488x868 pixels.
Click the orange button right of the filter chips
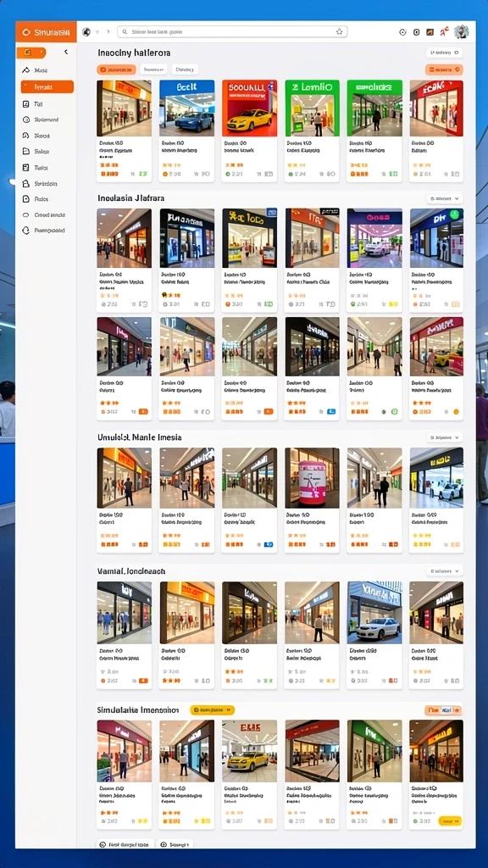pyautogui.click(x=444, y=70)
